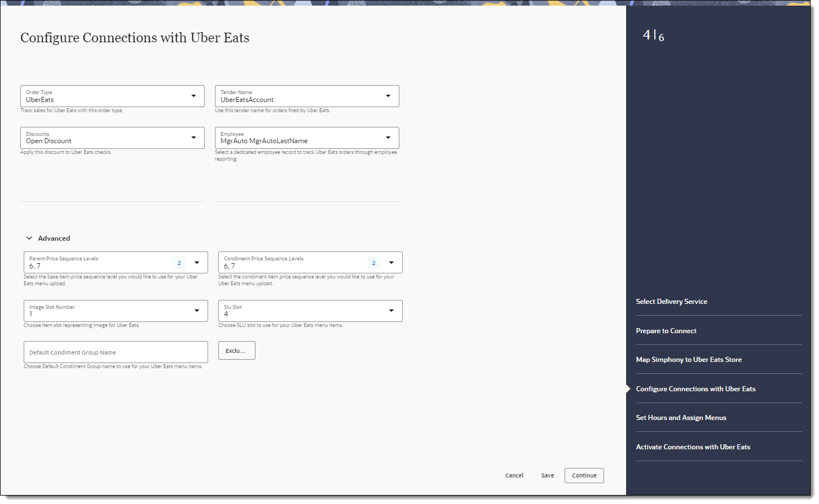819x504 pixels.
Task: Open the Image Slot Number dropdown
Action: [x=116, y=311]
